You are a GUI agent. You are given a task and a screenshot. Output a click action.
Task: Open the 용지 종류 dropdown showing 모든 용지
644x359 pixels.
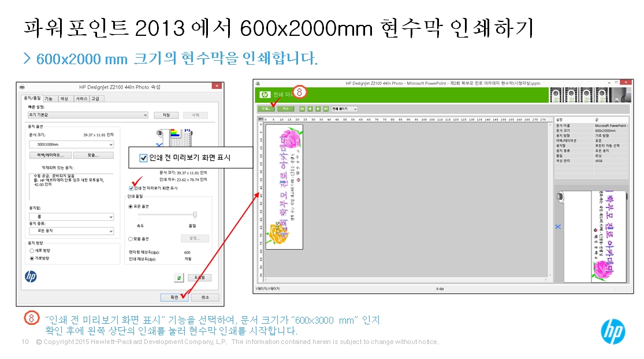click(72, 231)
